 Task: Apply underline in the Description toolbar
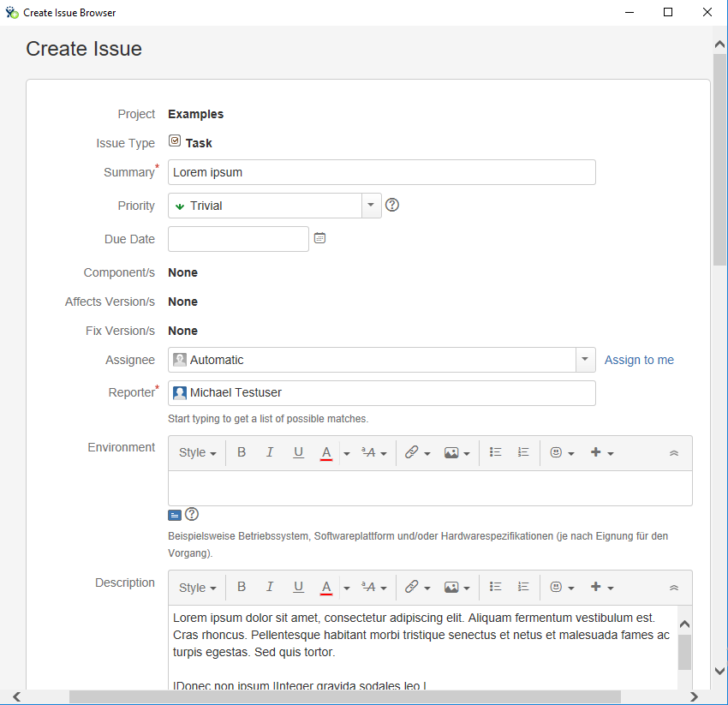point(298,588)
